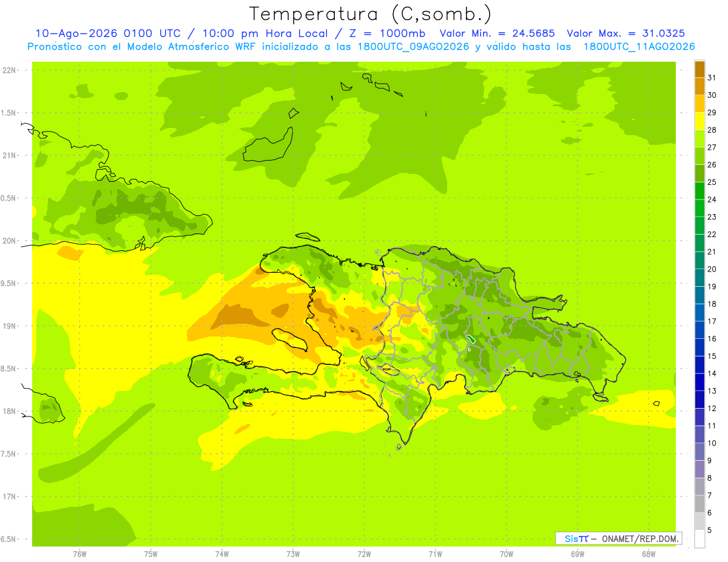Click the color bar label "14"
The height and width of the screenshot is (562, 728).
pyautogui.click(x=712, y=373)
